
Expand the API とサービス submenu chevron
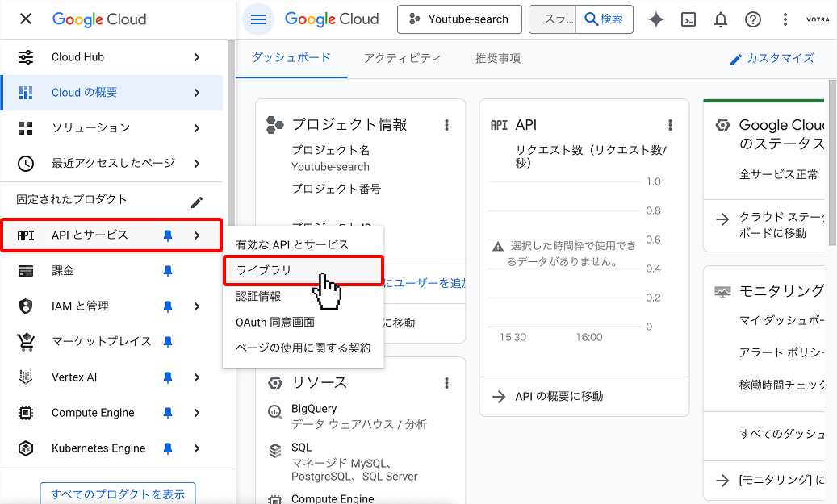pos(197,235)
